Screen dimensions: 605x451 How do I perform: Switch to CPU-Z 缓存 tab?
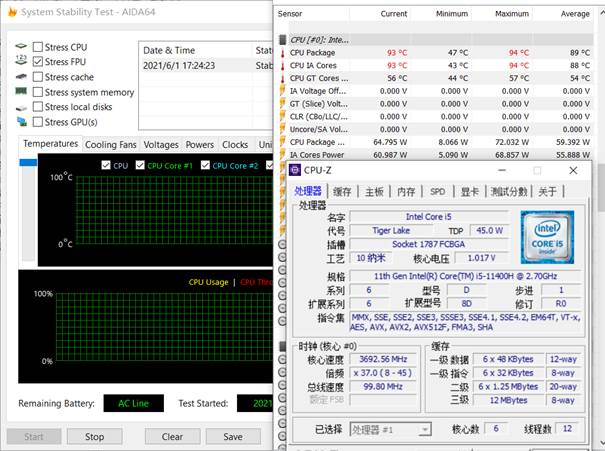[x=342, y=191]
